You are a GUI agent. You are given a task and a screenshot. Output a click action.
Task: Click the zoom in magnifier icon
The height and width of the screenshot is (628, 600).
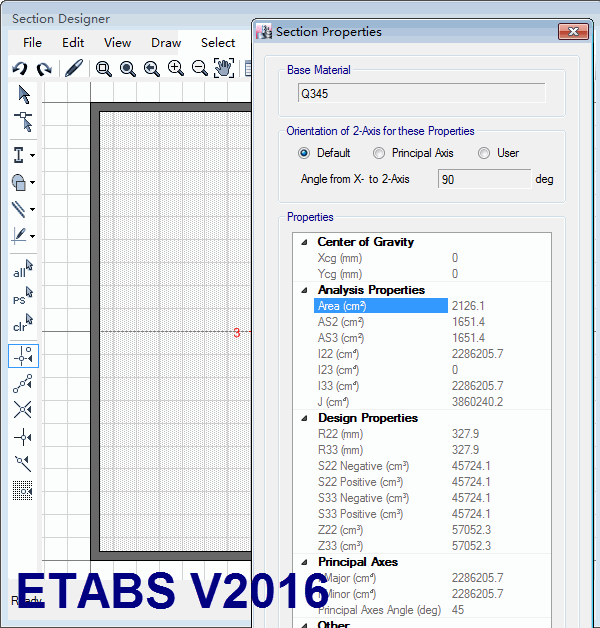pos(175,68)
